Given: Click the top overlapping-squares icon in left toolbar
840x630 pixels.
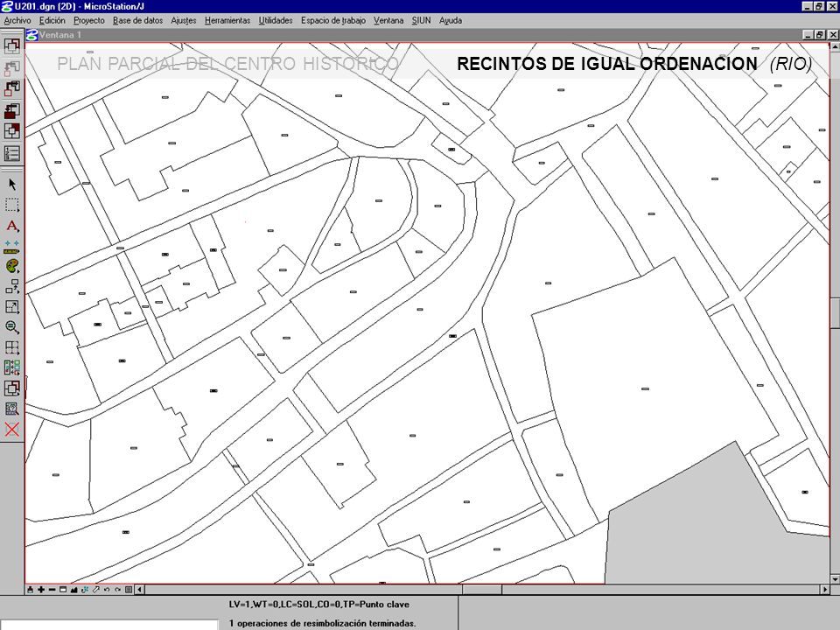Looking at the screenshot, I should tap(11, 45).
